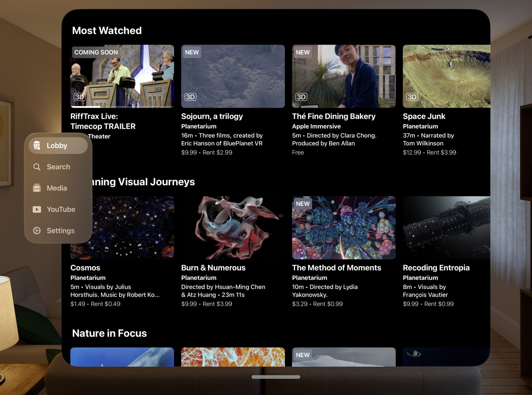Image resolution: width=532 pixels, height=395 pixels.
Task: Click Burn & Numerous price '$9.99 · Rent $3.99'
Action: click(207, 304)
